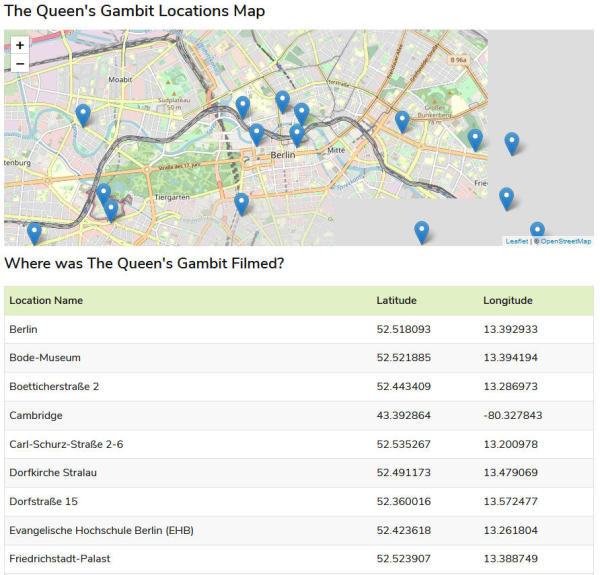Click the Location Name column header
The height and width of the screenshot is (575, 600).
point(46,301)
